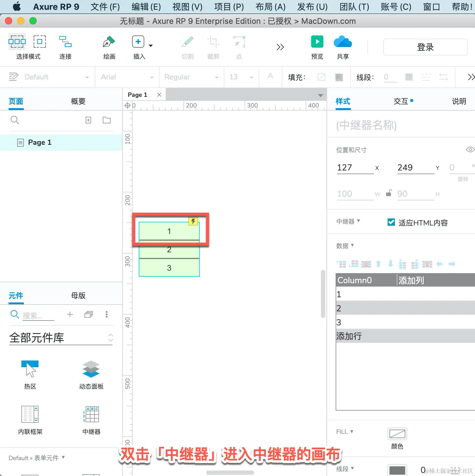Switch to the 概要 outline tab
Screen dimensions: 475x476
78,101
